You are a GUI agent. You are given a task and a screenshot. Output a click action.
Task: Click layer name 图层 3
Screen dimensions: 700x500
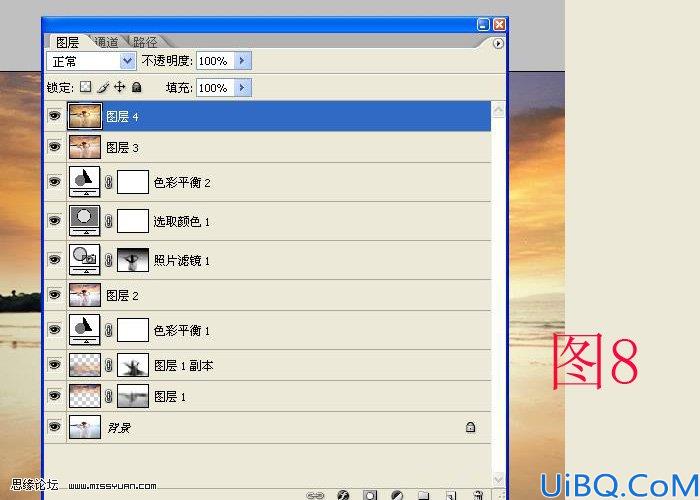tap(122, 147)
